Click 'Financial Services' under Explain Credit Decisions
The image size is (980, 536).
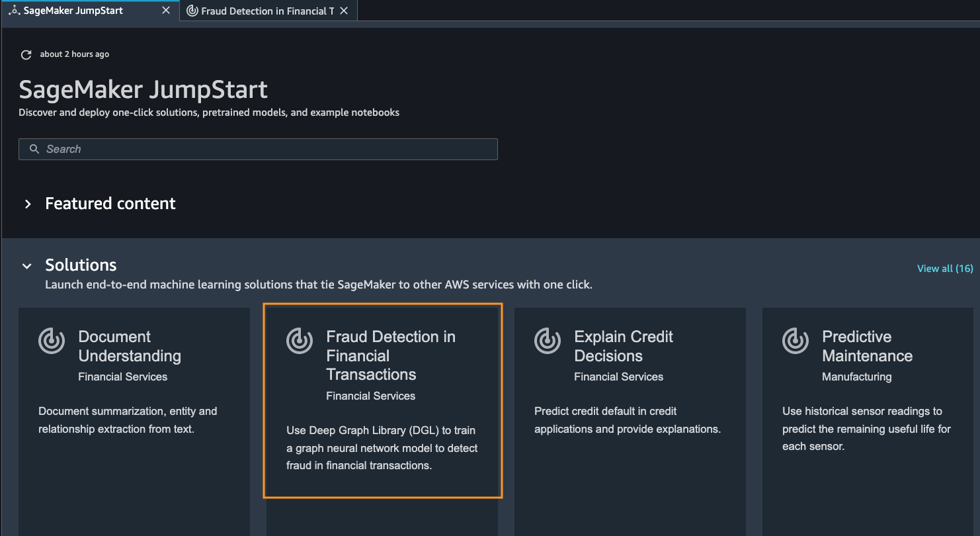coord(619,377)
